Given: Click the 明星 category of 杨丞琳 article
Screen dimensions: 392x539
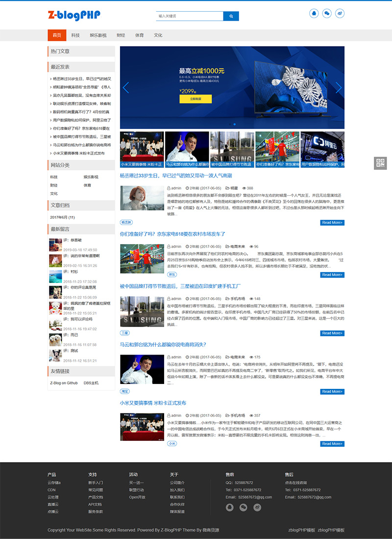Looking at the screenshot, I should click(234, 188).
